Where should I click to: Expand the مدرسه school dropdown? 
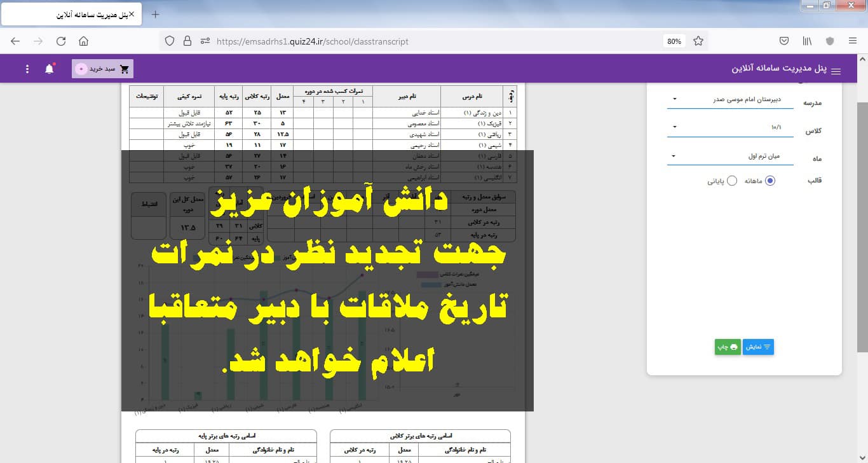pyautogui.click(x=730, y=100)
